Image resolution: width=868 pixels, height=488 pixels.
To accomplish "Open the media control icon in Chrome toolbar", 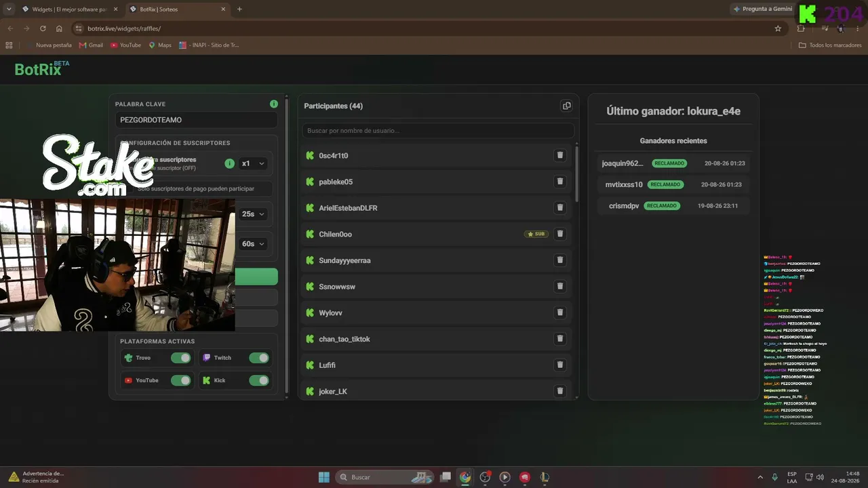I will point(825,28).
